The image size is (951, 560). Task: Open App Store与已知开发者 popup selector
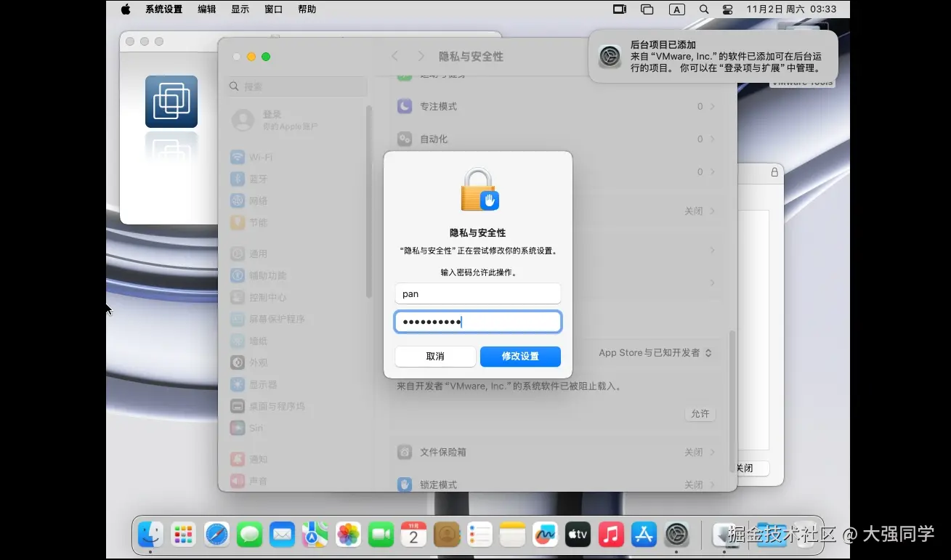pyautogui.click(x=655, y=353)
